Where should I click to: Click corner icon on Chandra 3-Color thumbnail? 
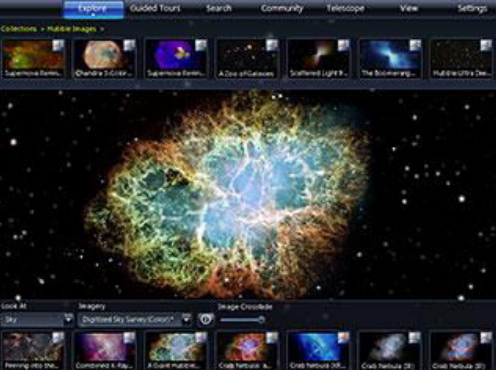pos(129,45)
